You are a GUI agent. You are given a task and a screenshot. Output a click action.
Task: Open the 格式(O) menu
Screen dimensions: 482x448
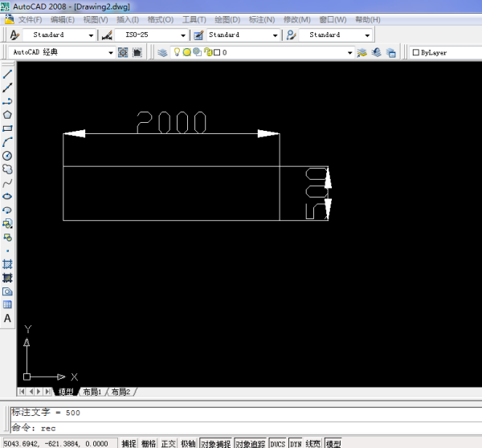click(161, 19)
